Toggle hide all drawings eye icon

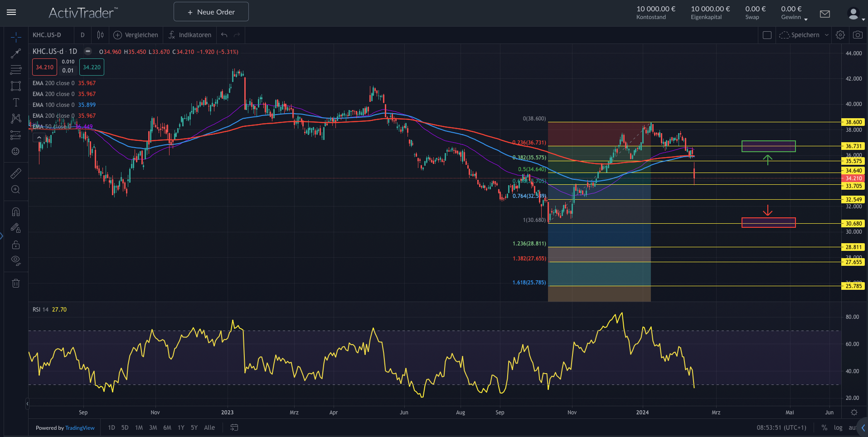[16, 260]
